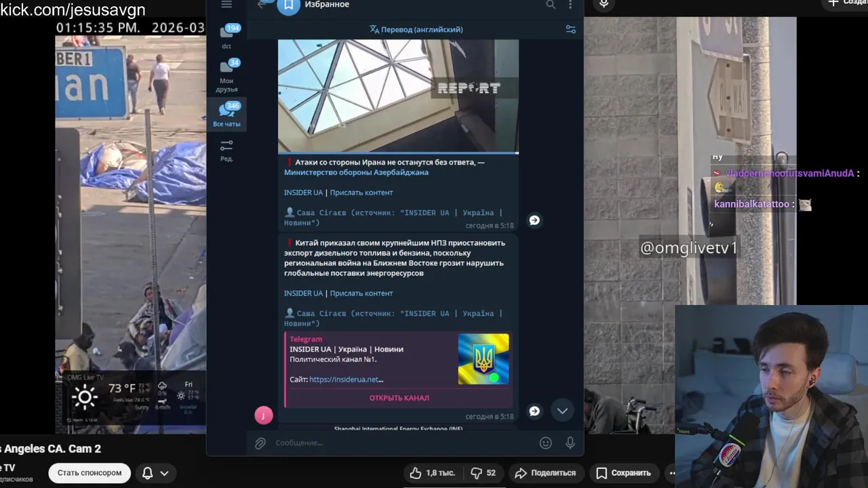
Task: Open the emoji picker in Telegram
Action: (545, 443)
